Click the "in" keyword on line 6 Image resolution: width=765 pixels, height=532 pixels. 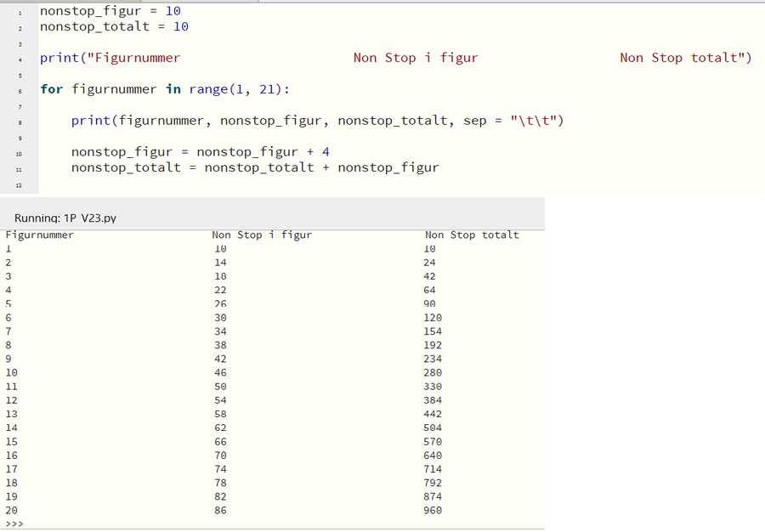[173, 89]
